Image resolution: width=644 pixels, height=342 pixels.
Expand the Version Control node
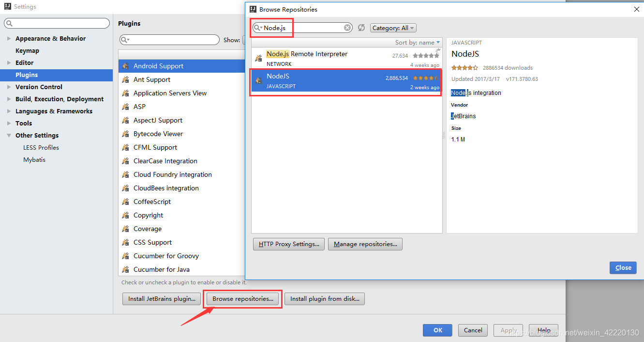point(9,87)
